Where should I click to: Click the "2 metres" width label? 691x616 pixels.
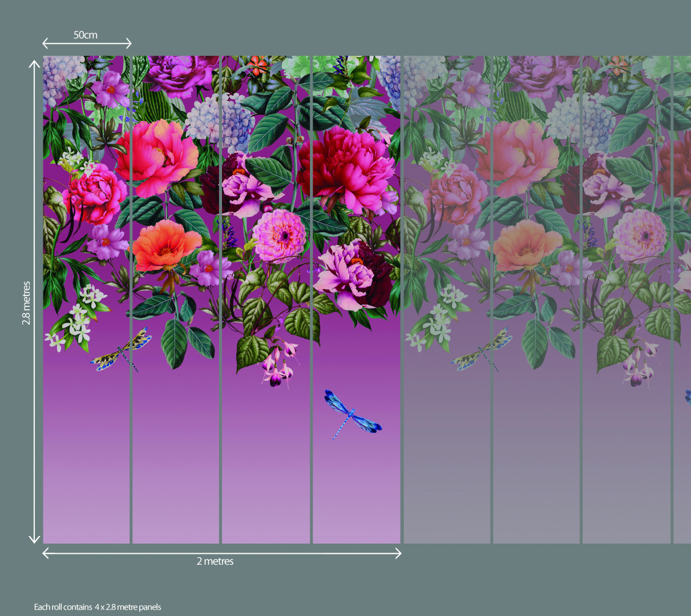[x=215, y=561]
